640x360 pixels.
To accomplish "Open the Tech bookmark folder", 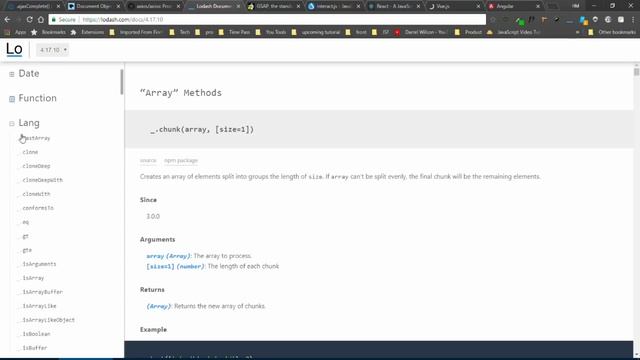I will point(180,32).
